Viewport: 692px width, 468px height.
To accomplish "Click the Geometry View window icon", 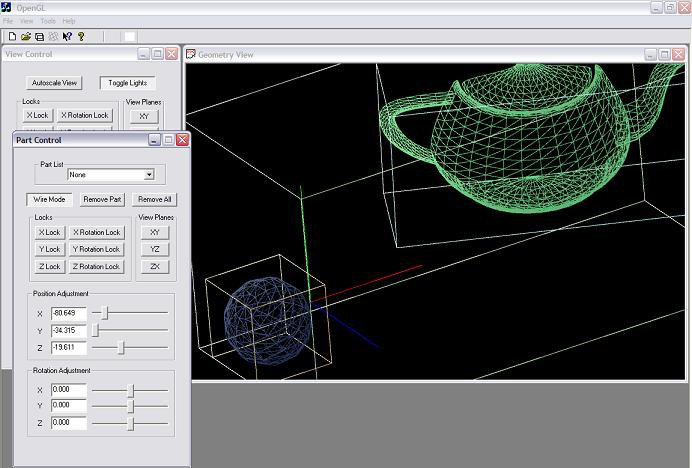I will (x=191, y=54).
